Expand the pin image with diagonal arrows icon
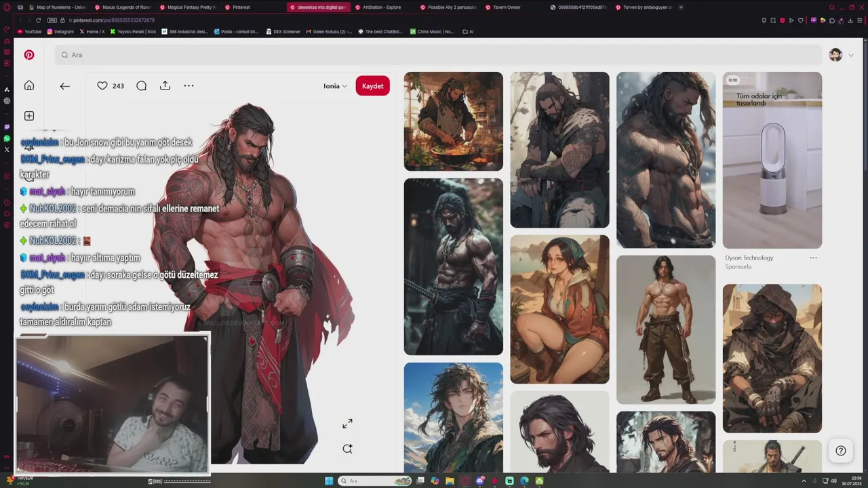The width and height of the screenshot is (868, 488). coord(347,424)
